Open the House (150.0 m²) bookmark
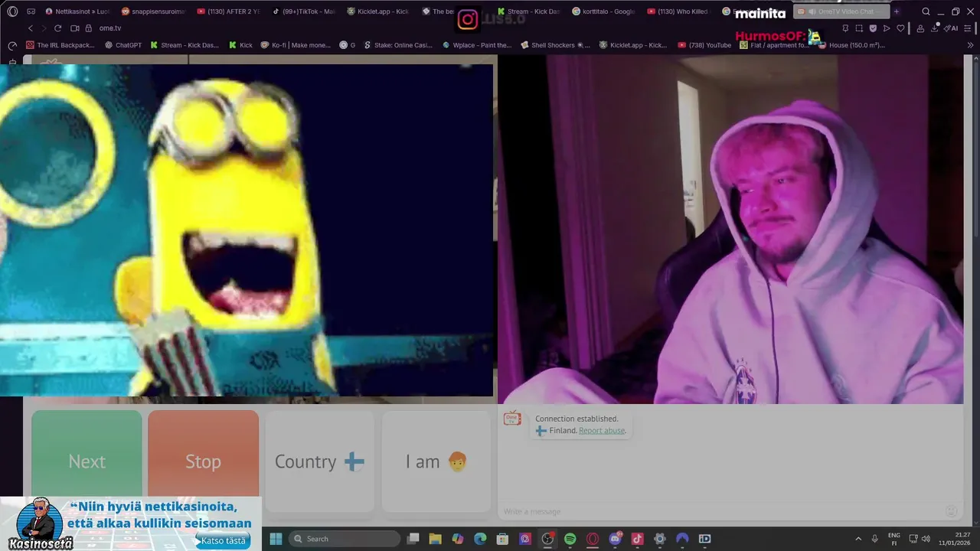This screenshot has width=980, height=551. click(851, 45)
